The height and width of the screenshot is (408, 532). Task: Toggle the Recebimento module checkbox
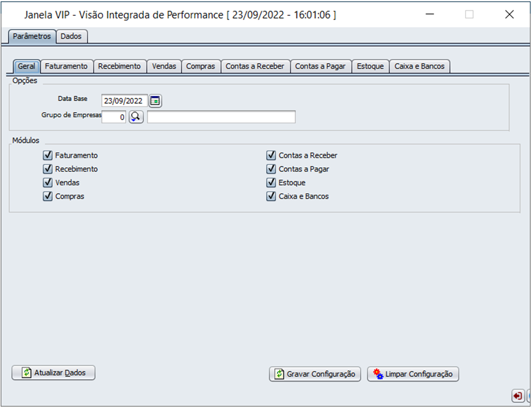pos(47,169)
